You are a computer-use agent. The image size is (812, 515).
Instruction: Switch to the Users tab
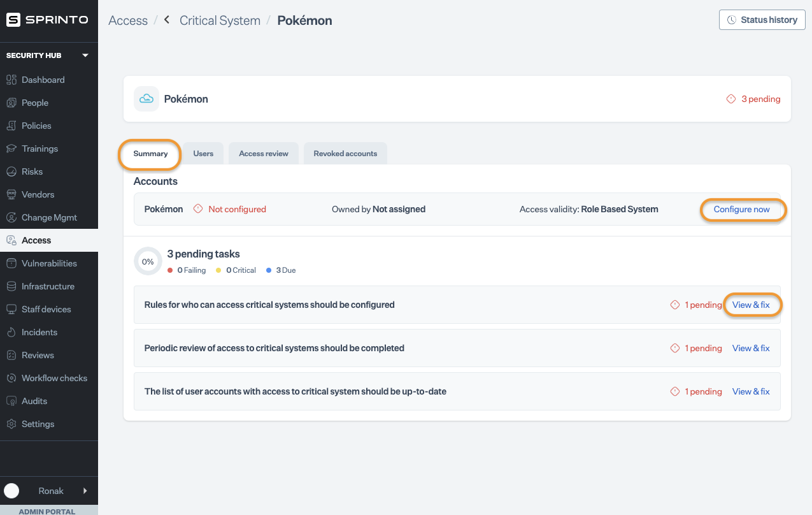coord(203,154)
